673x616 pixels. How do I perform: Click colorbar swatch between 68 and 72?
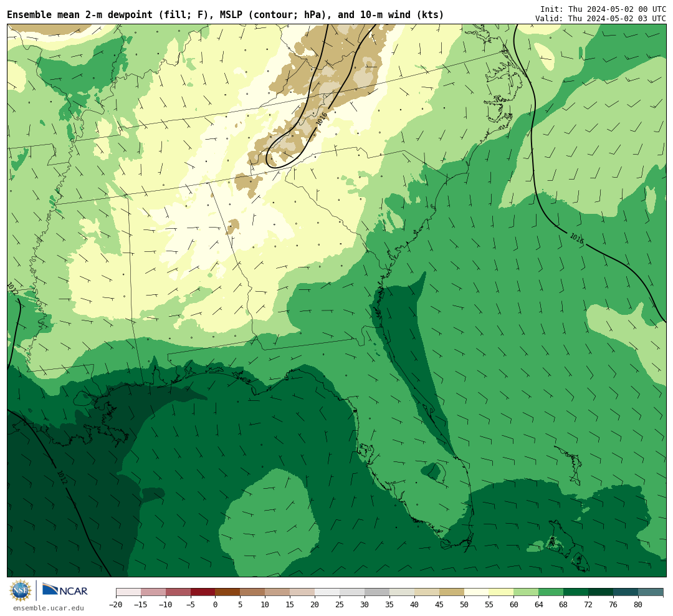click(576, 592)
